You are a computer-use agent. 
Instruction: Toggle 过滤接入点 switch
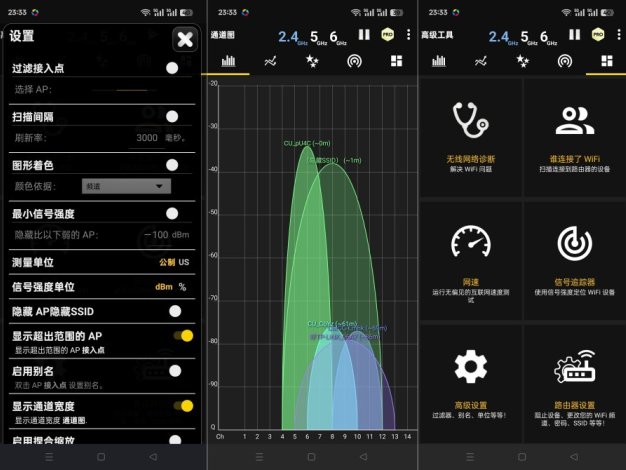point(172,68)
